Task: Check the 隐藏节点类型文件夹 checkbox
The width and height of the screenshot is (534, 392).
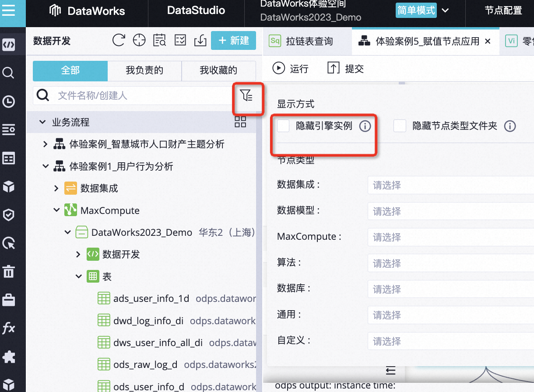Action: click(x=400, y=126)
